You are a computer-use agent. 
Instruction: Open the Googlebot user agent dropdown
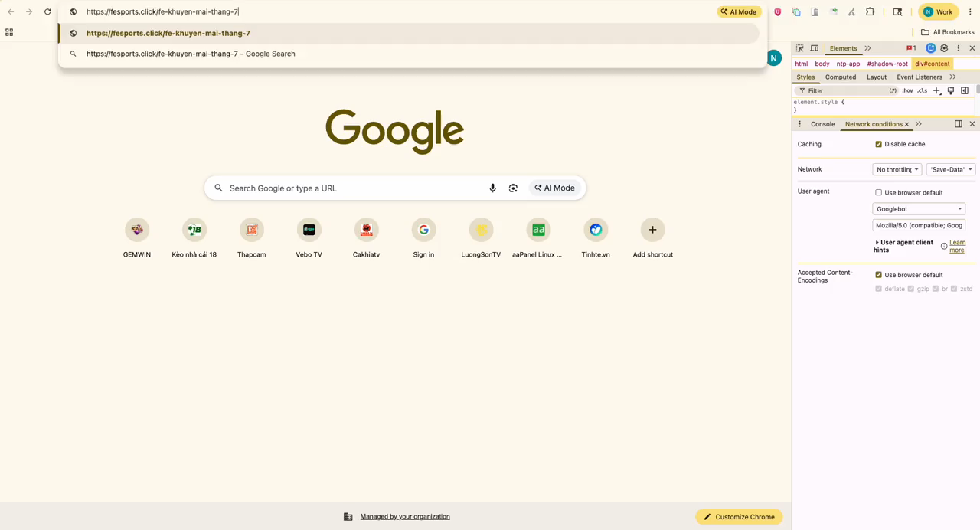(919, 208)
